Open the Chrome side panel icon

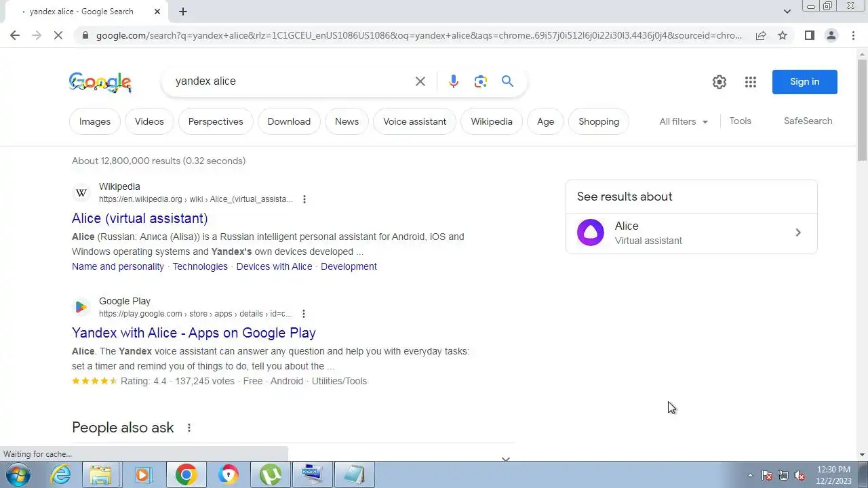coord(809,35)
